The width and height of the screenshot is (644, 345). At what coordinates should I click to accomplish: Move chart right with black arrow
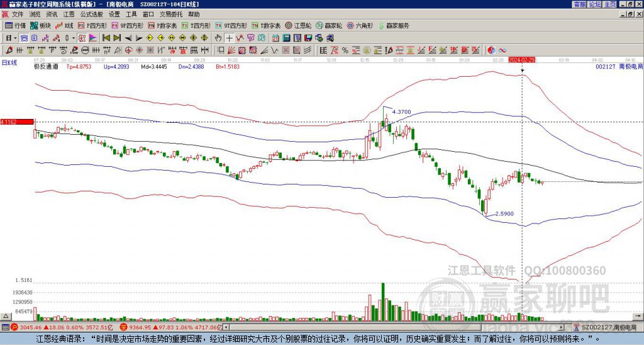139,38
